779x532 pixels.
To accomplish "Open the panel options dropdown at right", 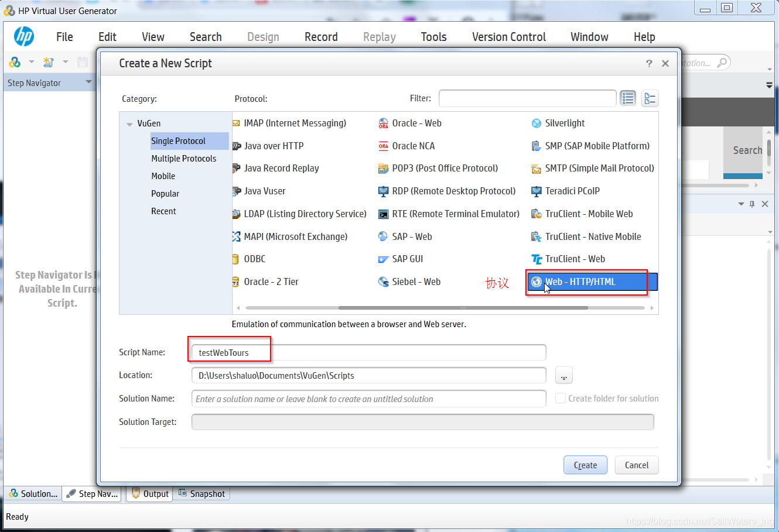I will click(x=741, y=204).
